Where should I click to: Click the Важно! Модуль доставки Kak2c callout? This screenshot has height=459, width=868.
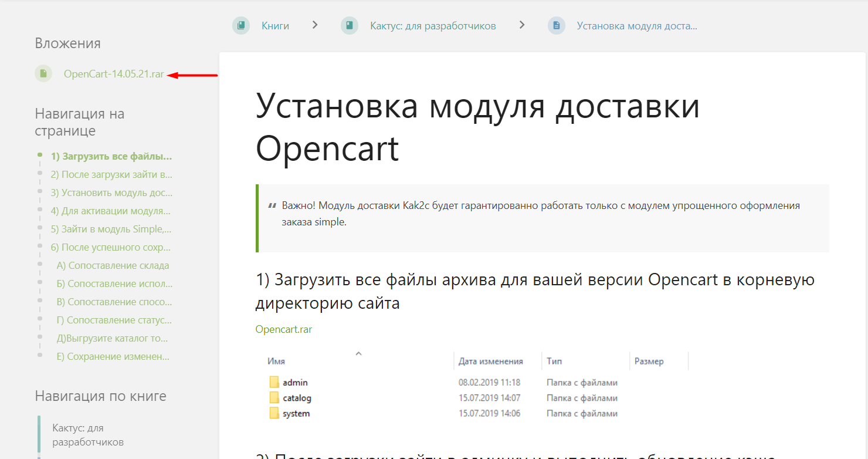click(x=542, y=218)
